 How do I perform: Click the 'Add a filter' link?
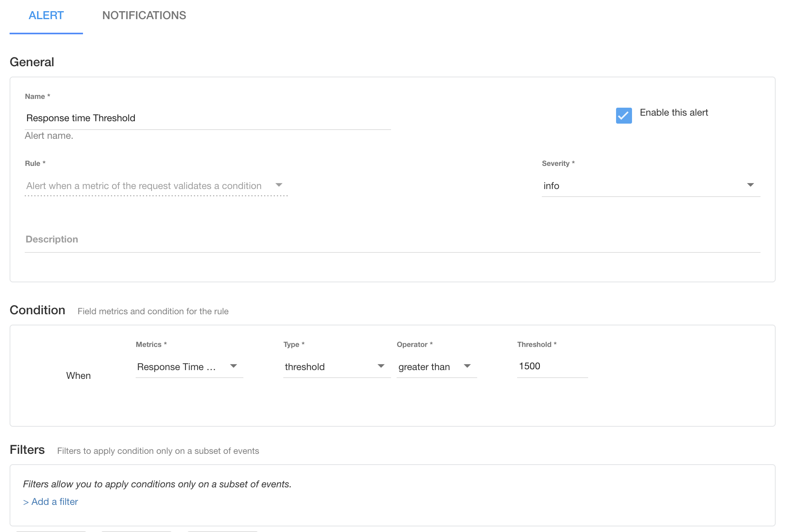click(55, 502)
